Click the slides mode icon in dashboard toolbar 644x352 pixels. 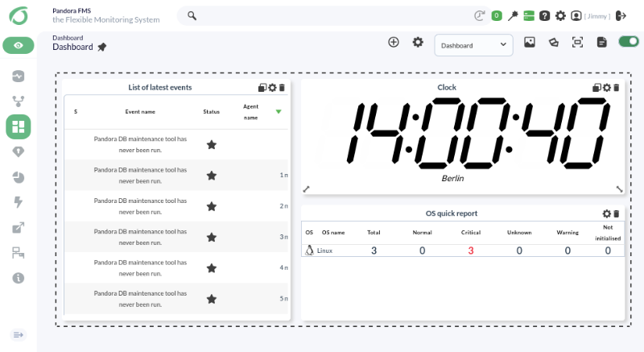(553, 42)
